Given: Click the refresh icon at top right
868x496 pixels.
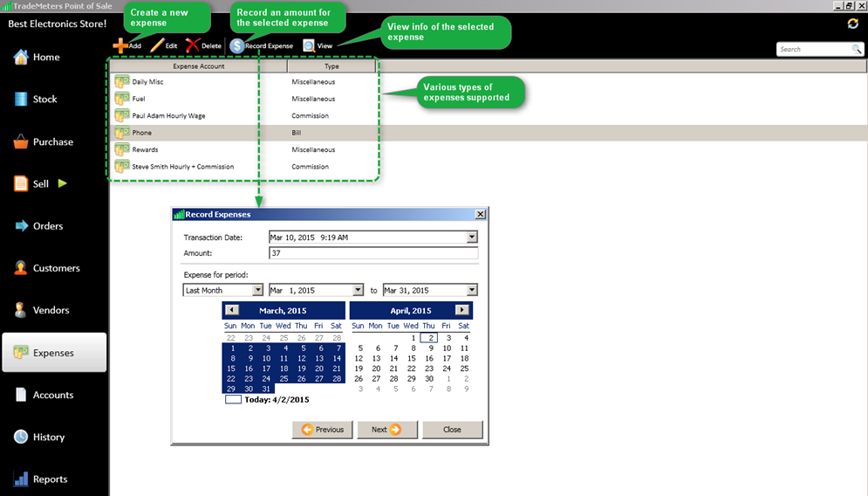Looking at the screenshot, I should click(x=852, y=24).
